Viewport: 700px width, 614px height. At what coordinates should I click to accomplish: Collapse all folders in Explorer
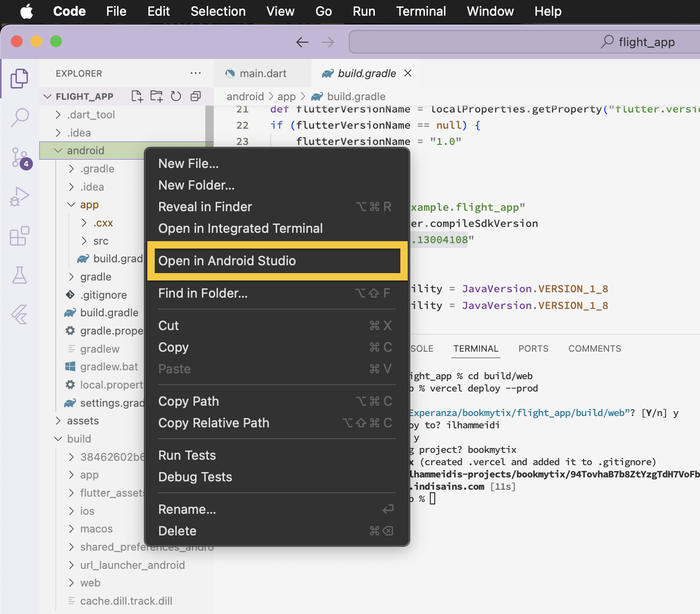196,96
